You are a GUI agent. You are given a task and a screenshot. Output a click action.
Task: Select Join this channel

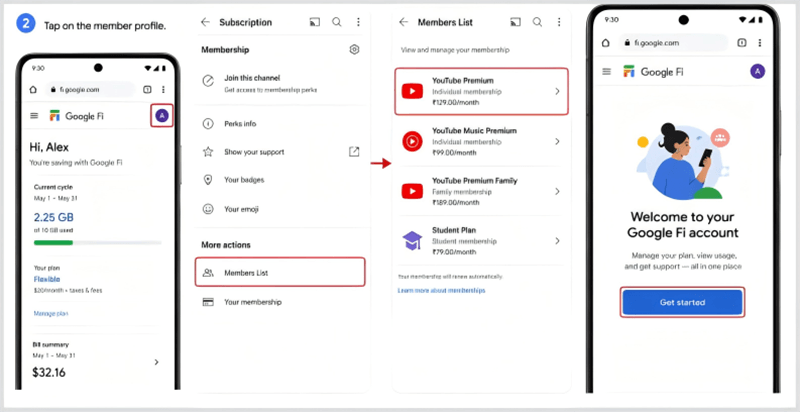pos(280,83)
